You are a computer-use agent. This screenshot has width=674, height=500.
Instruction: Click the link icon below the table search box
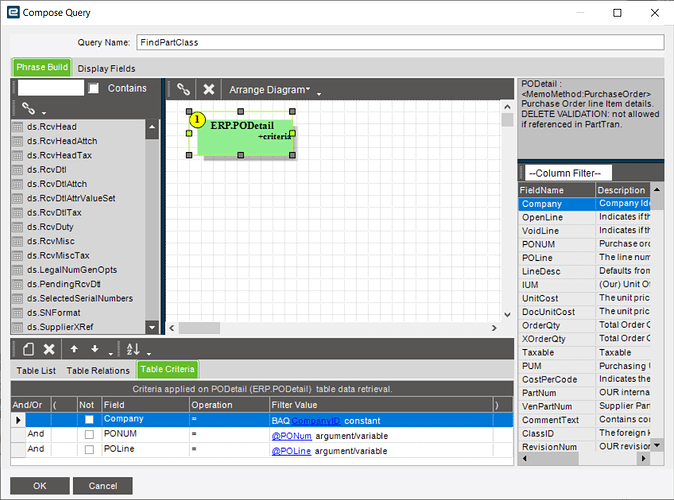(x=28, y=108)
